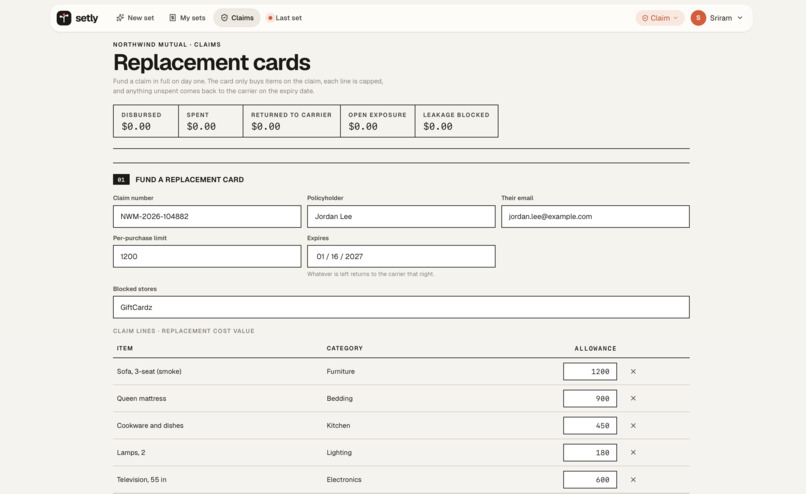Edit the Sofa allowance value 1200
This screenshot has height=494, width=806.
pyautogui.click(x=590, y=372)
